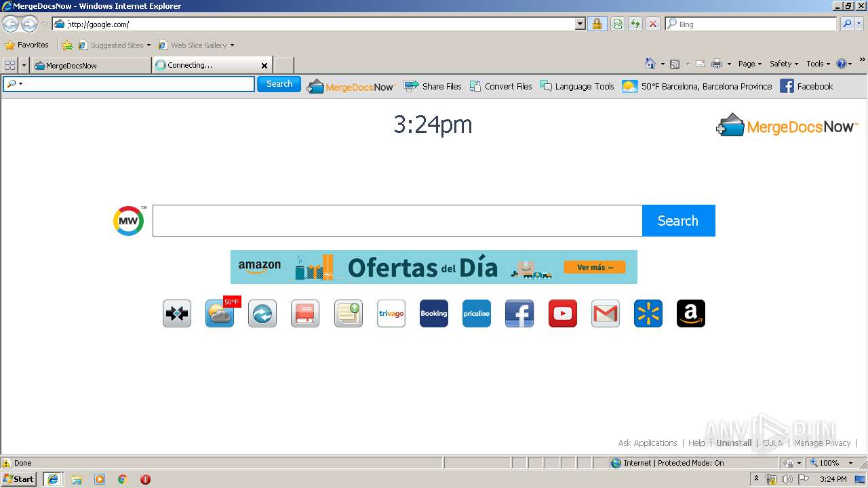Image resolution: width=868 pixels, height=488 pixels.
Task: Open the Page menu dropdown
Action: click(x=749, y=64)
